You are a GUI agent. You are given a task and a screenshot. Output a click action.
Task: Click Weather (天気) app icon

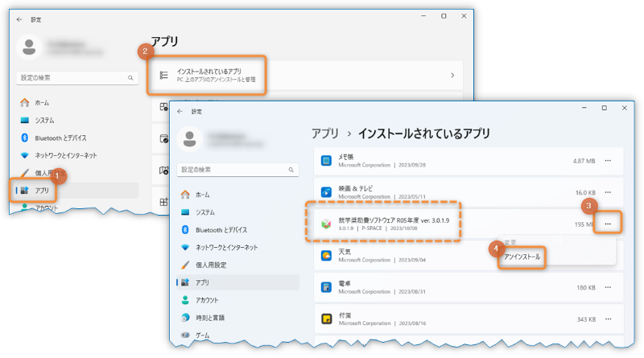tap(326, 256)
